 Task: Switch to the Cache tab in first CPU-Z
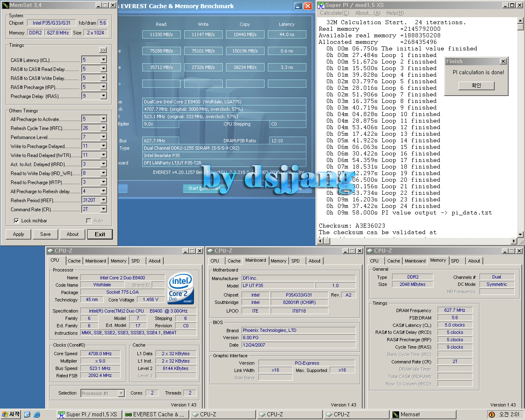click(74, 261)
